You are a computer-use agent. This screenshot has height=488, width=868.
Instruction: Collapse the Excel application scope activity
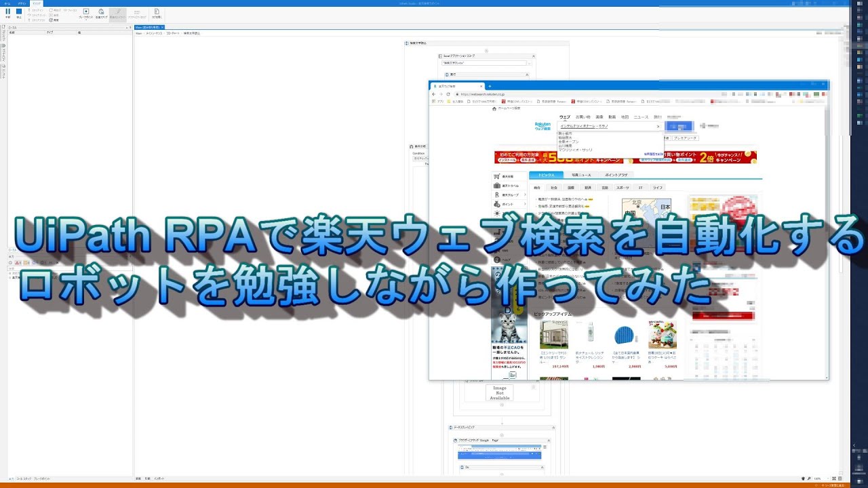point(533,56)
